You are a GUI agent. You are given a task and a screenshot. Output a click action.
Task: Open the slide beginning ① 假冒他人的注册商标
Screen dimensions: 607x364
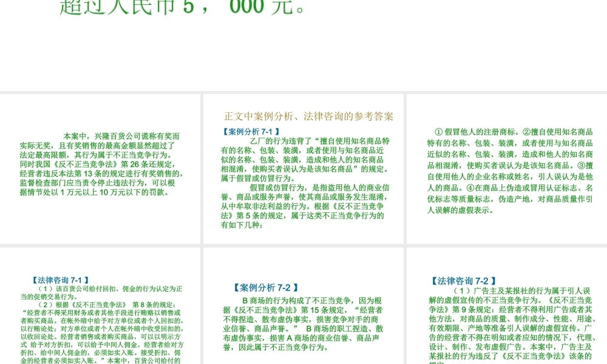pyautogui.click(x=507, y=169)
